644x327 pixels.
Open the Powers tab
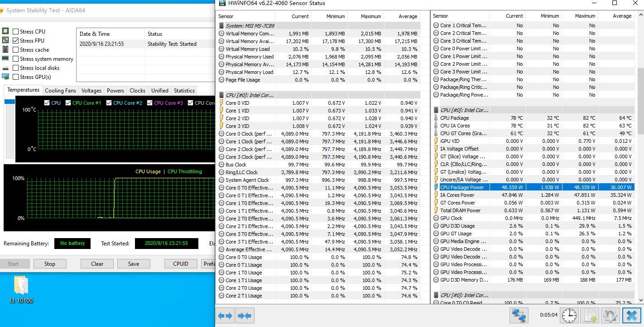coord(115,91)
